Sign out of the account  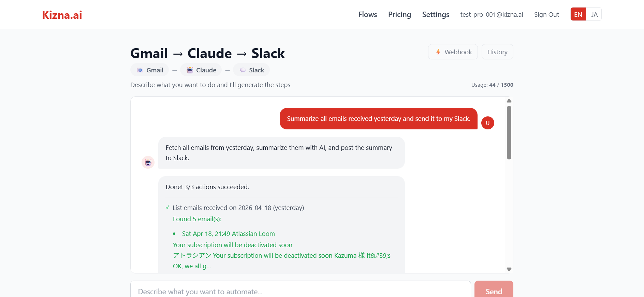[x=546, y=15]
